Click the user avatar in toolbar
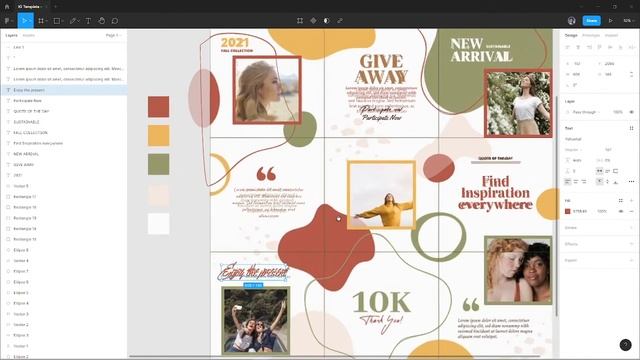 point(571,20)
